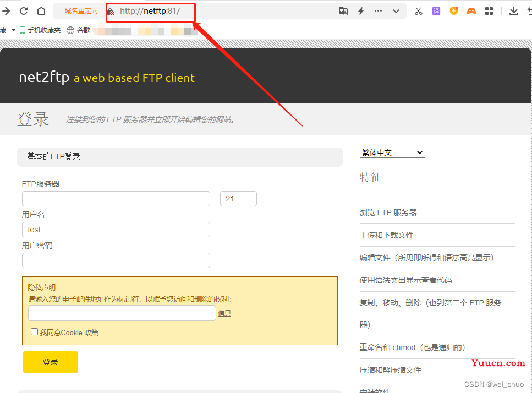
Task: Click the email address field in privacy box
Action: (x=122, y=313)
